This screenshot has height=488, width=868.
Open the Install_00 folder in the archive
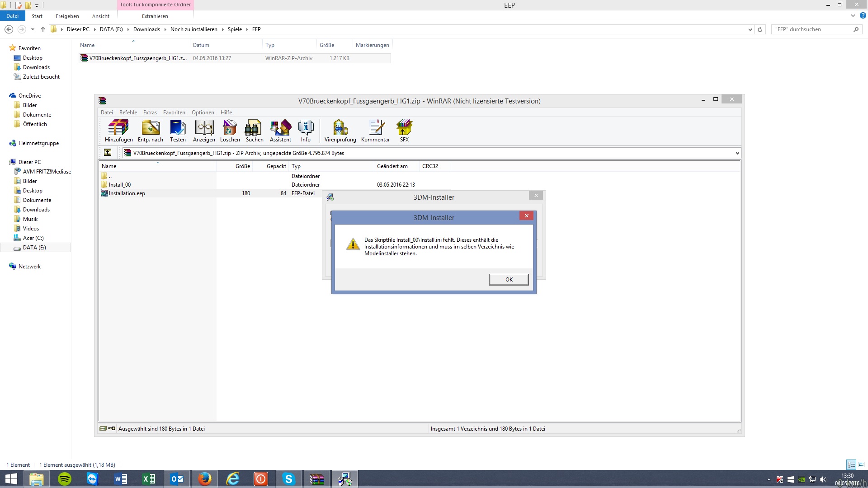[x=120, y=185]
